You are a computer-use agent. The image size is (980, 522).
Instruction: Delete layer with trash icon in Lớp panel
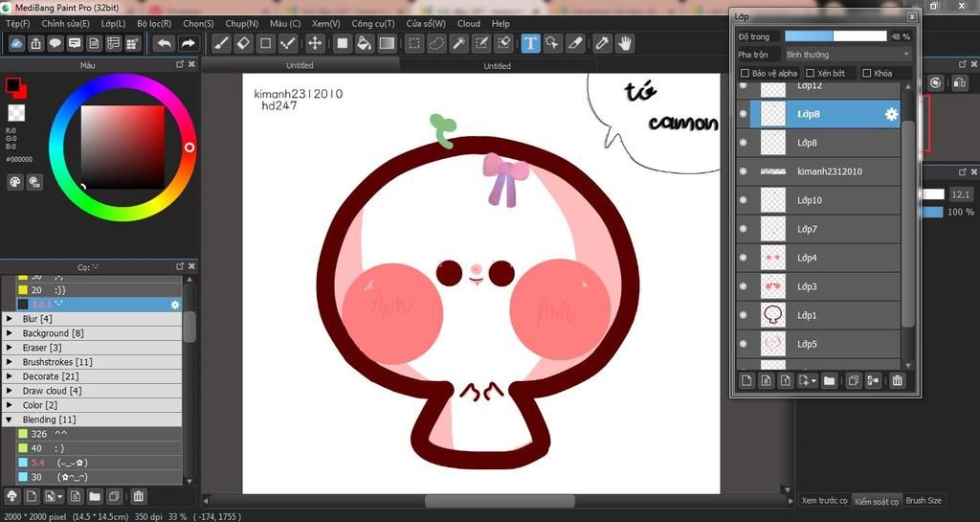click(x=898, y=380)
